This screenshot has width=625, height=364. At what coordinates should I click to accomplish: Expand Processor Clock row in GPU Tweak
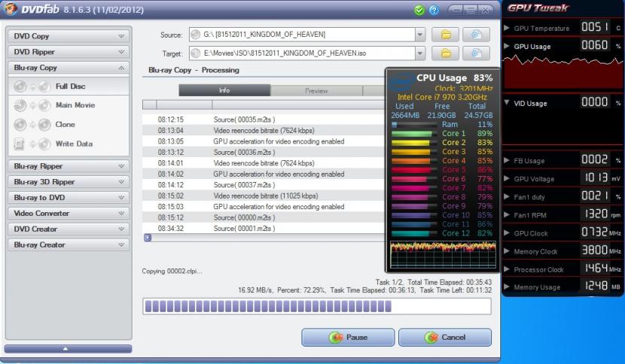click(507, 269)
